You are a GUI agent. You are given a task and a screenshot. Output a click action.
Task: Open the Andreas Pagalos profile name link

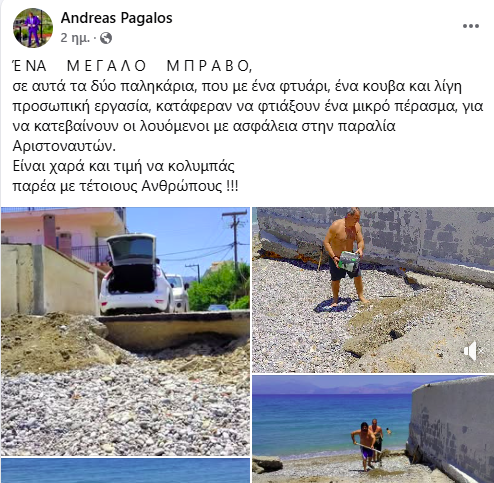(x=117, y=18)
